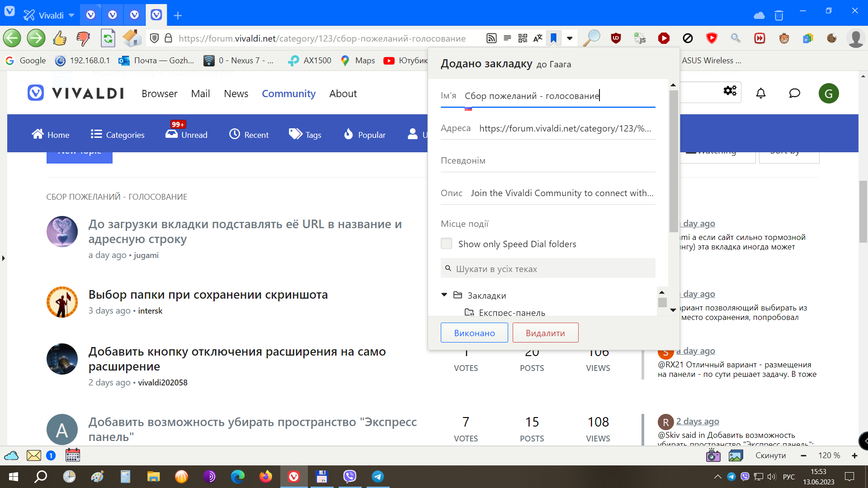Image resolution: width=868 pixels, height=488 pixels.
Task: Open Popular topics
Action: 365,135
